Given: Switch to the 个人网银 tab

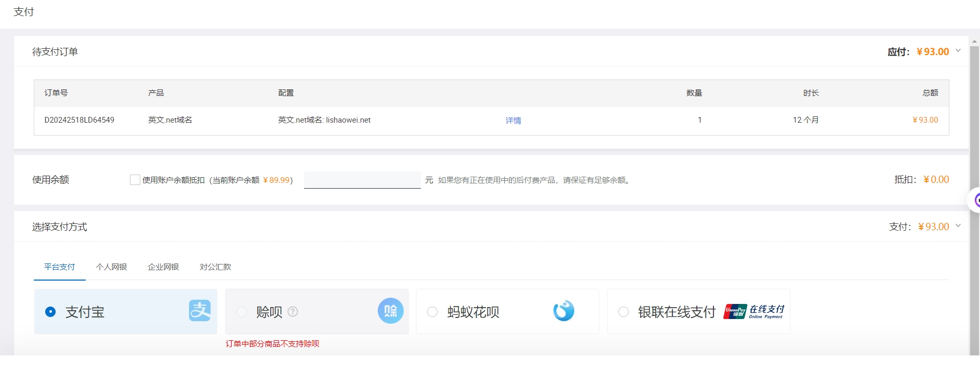Looking at the screenshot, I should pos(112,267).
